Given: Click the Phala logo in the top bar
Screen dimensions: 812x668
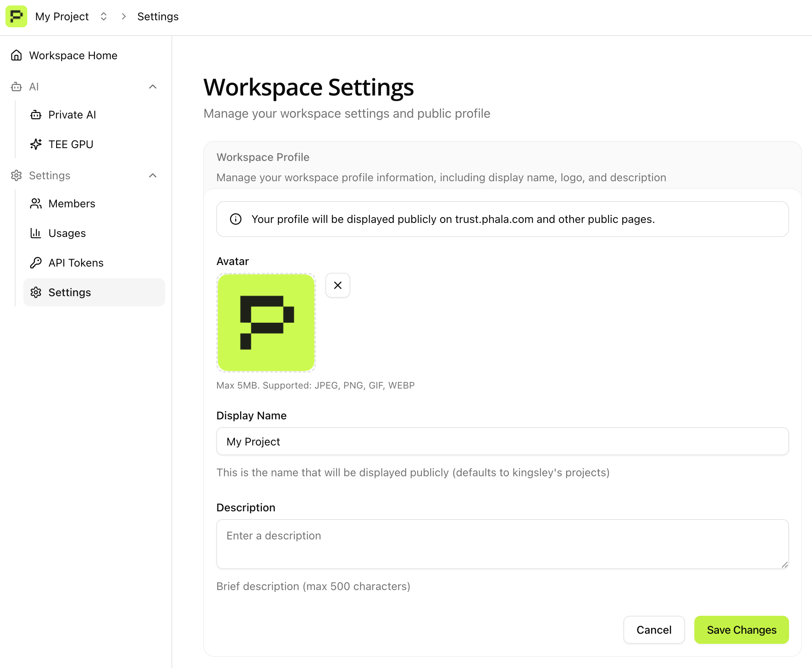Looking at the screenshot, I should (16, 16).
